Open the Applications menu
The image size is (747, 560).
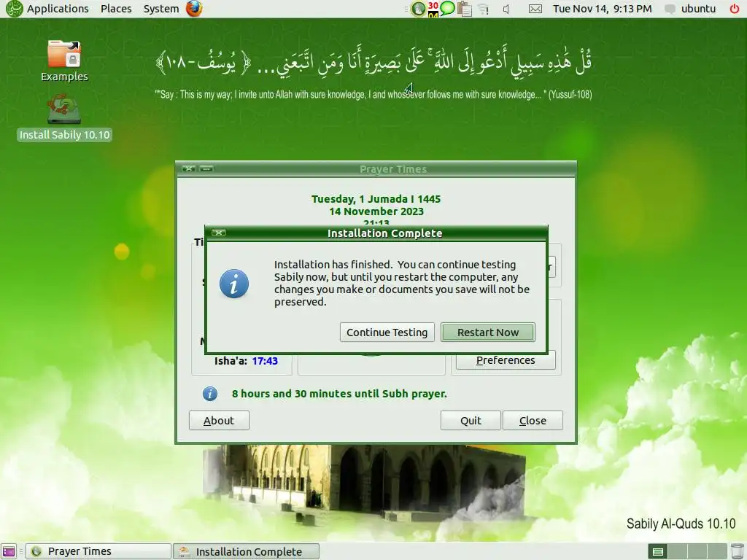click(58, 9)
